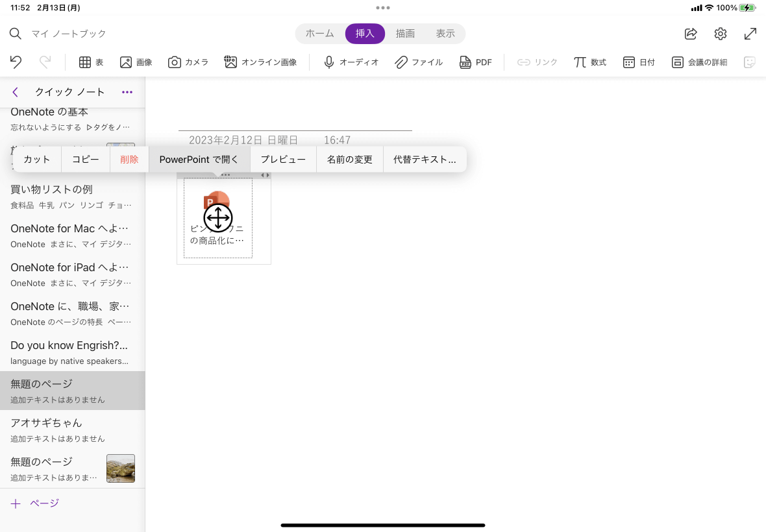Tap the Wi-Fi icon in status bar
766x532 pixels.
point(710,8)
